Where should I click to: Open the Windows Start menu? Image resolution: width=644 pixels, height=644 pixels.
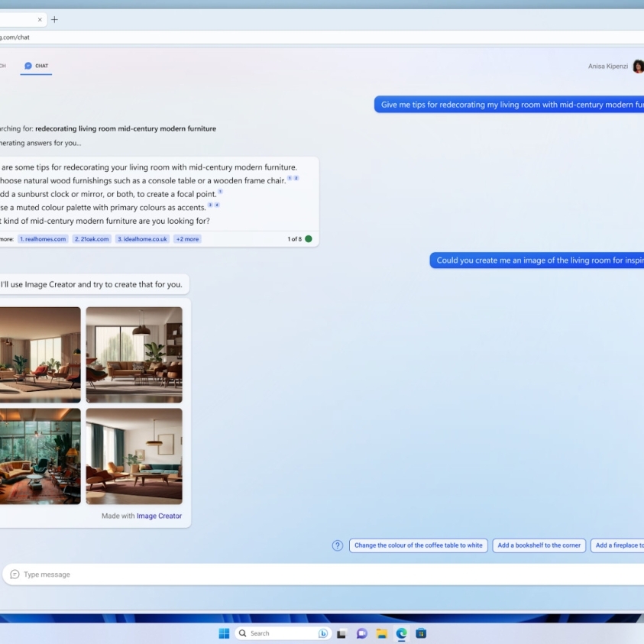[224, 633]
